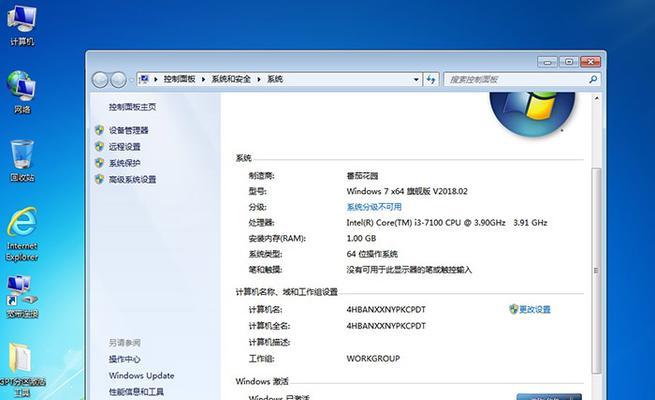The width and height of the screenshot is (655, 400).
Task: Expand the arrow after 控制面板 breadcrumb
Action: pyautogui.click(x=203, y=79)
